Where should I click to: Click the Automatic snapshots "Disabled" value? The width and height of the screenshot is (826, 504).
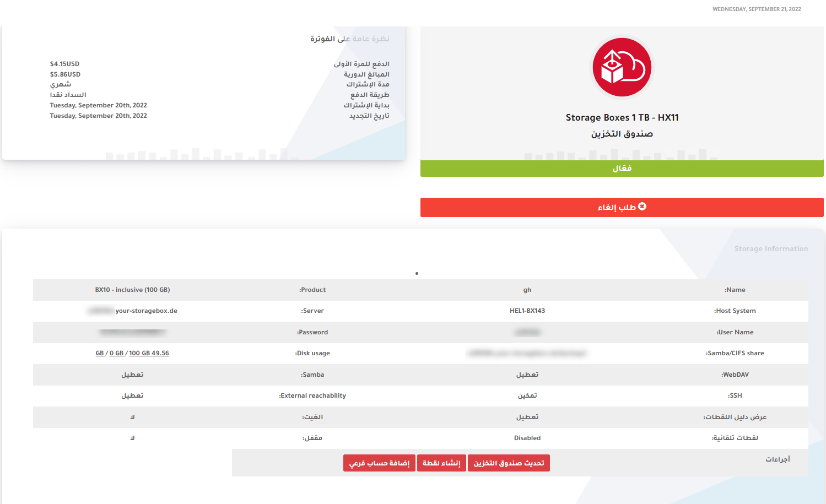[527, 438]
